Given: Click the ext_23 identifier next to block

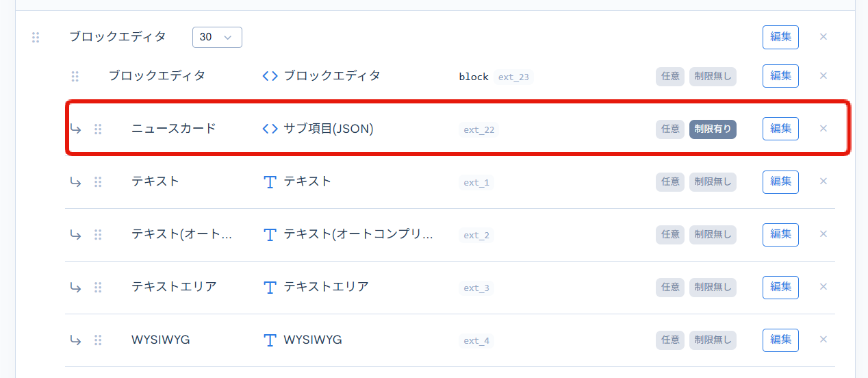Looking at the screenshot, I should [x=513, y=77].
